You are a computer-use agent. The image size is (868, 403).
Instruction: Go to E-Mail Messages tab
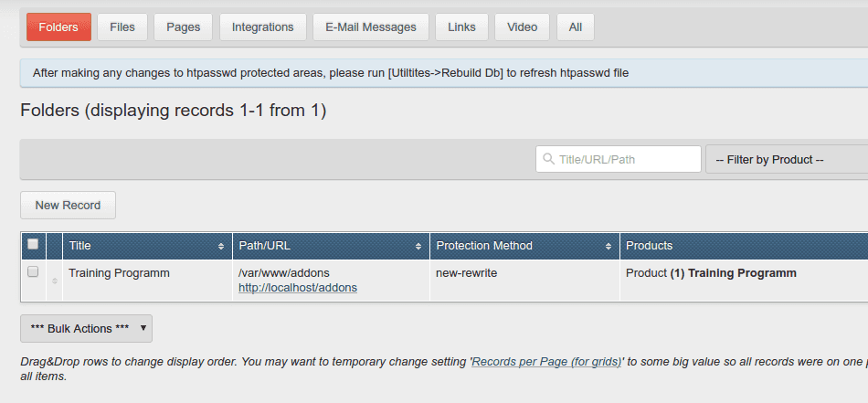pyautogui.click(x=371, y=27)
